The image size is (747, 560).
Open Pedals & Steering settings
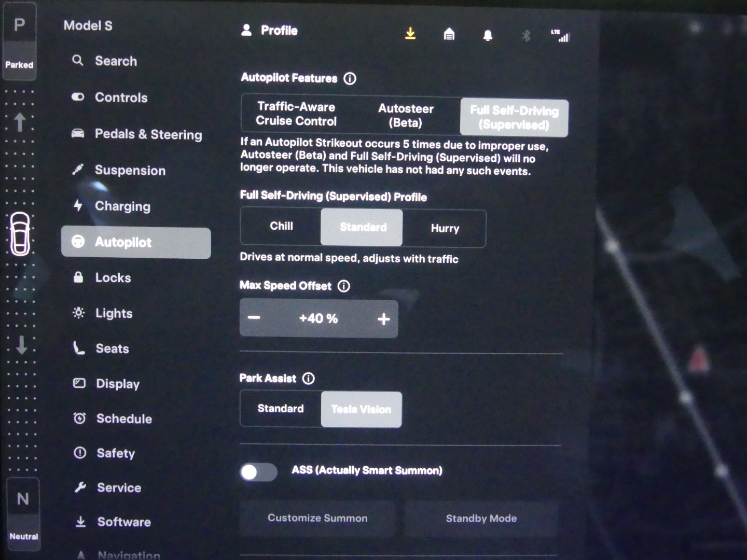tap(136, 134)
